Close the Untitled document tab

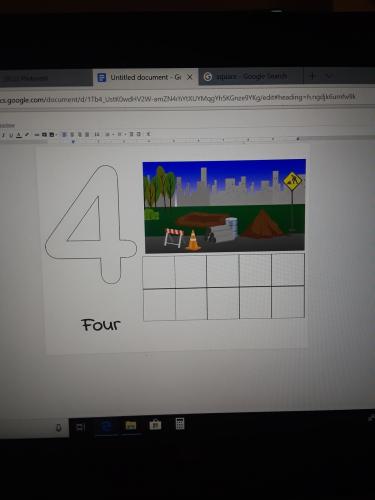click(x=190, y=77)
